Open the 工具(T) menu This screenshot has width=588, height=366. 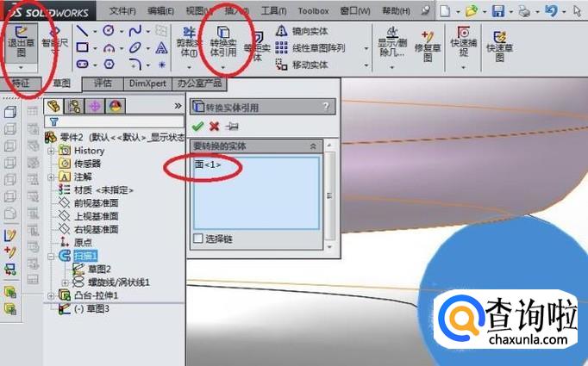(x=274, y=11)
